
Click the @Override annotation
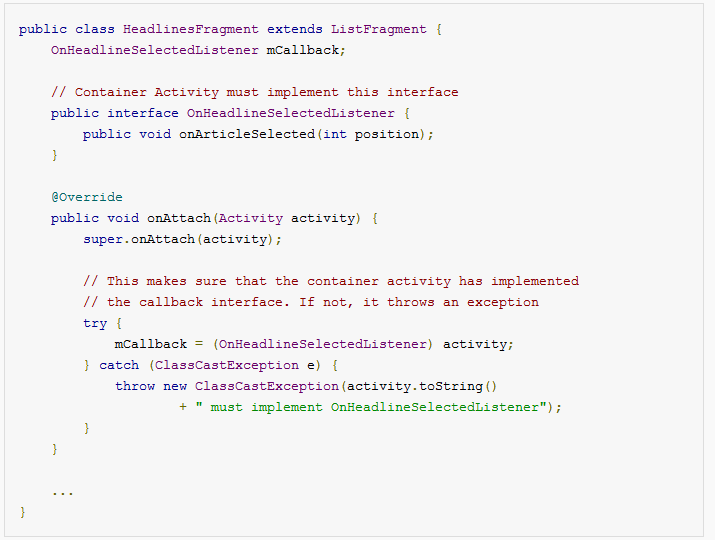87,197
